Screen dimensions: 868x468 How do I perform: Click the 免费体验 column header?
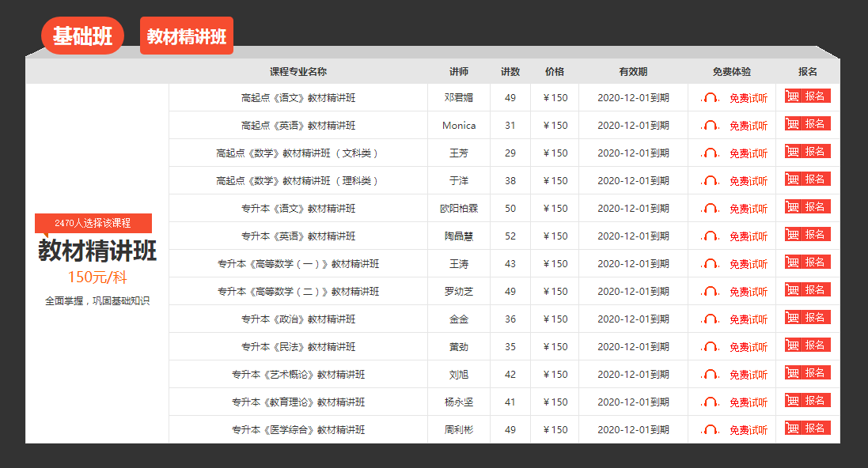[x=732, y=72]
